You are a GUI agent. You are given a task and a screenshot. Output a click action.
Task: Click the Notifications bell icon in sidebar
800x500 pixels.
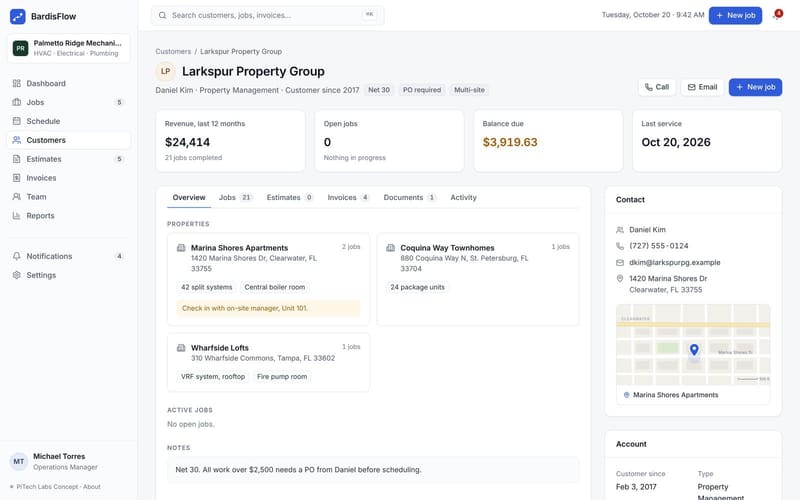tap(17, 256)
